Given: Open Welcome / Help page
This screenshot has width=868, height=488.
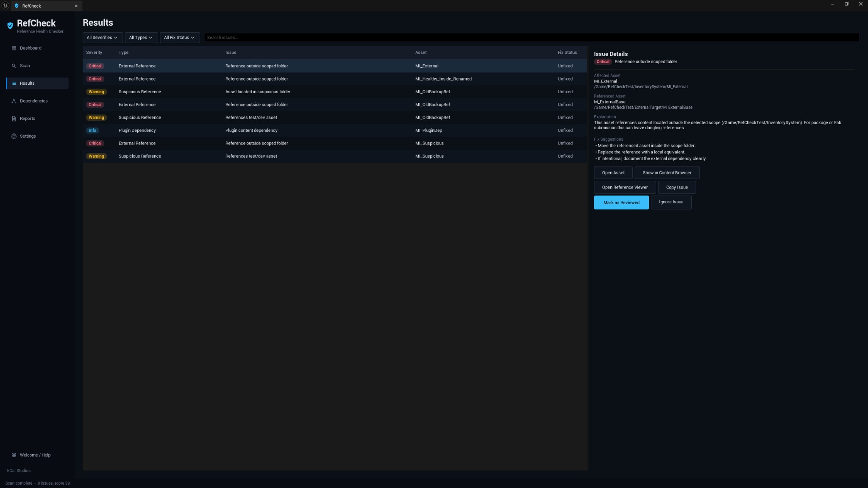Looking at the screenshot, I should point(37,455).
